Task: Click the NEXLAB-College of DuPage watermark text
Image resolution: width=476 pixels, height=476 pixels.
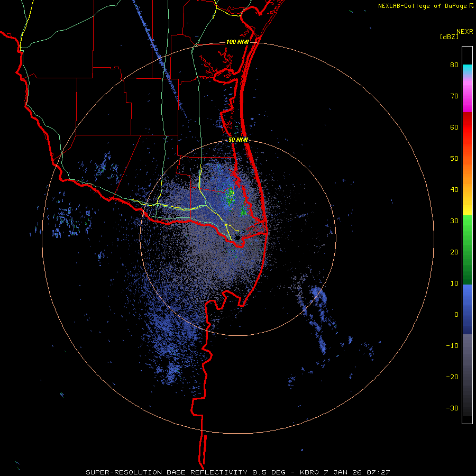Action: tap(425, 6)
